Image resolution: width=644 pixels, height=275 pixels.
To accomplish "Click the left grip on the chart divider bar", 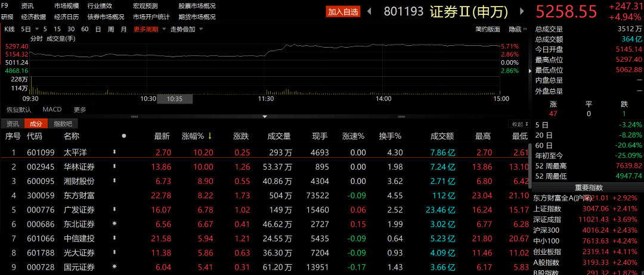I will (x=134, y=117).
